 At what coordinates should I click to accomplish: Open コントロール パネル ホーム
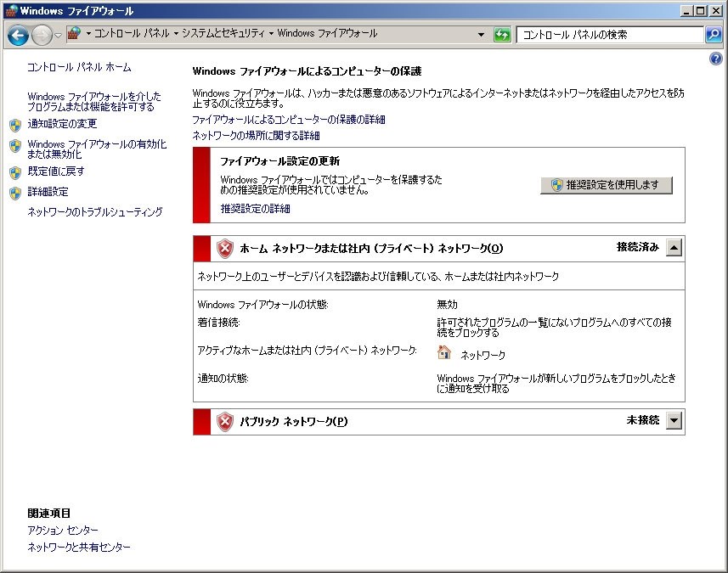pos(79,67)
